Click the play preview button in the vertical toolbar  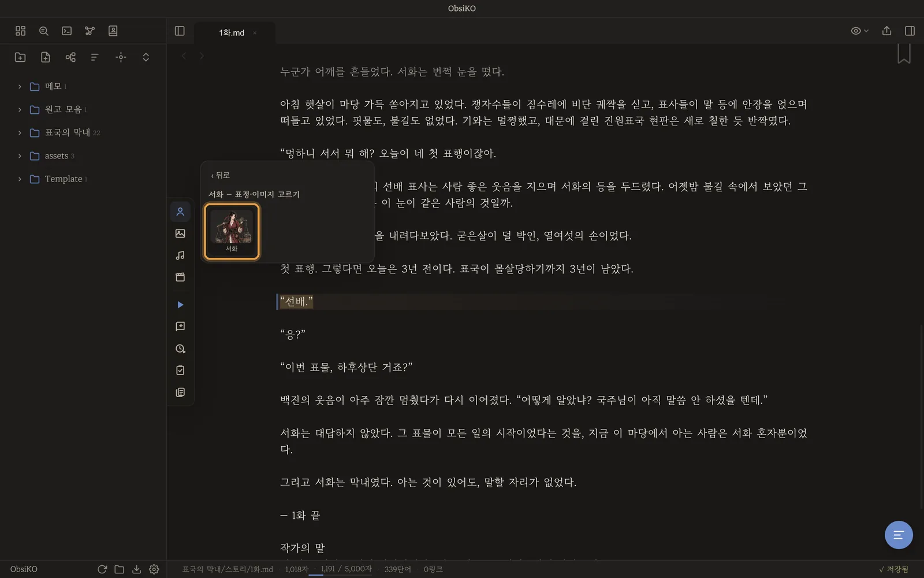[180, 305]
